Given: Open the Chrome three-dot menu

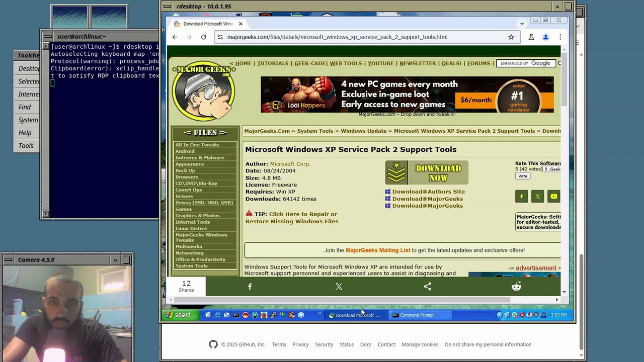Looking at the screenshot, I should click(x=560, y=37).
